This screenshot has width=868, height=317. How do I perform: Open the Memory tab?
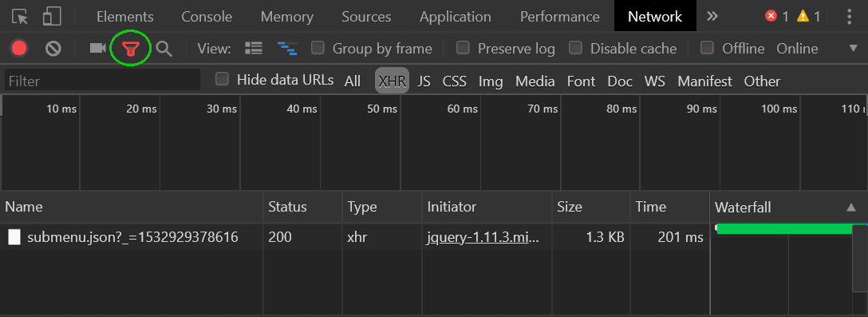tap(286, 17)
